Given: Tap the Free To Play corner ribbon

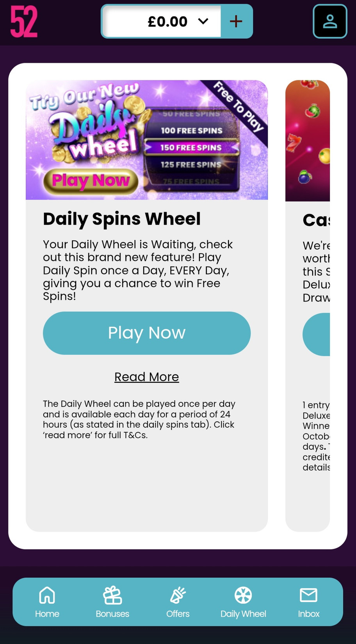Looking at the screenshot, I should tap(239, 106).
